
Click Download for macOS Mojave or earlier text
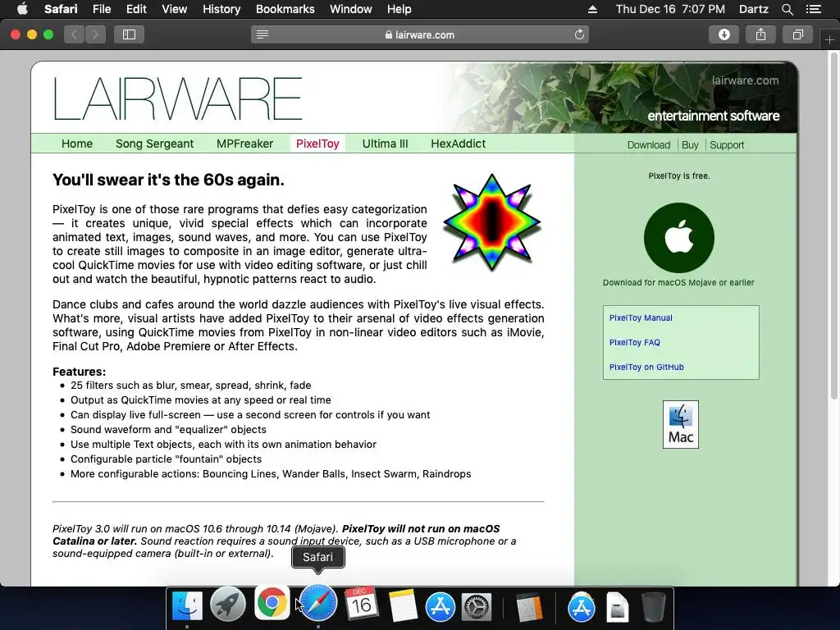(x=678, y=282)
